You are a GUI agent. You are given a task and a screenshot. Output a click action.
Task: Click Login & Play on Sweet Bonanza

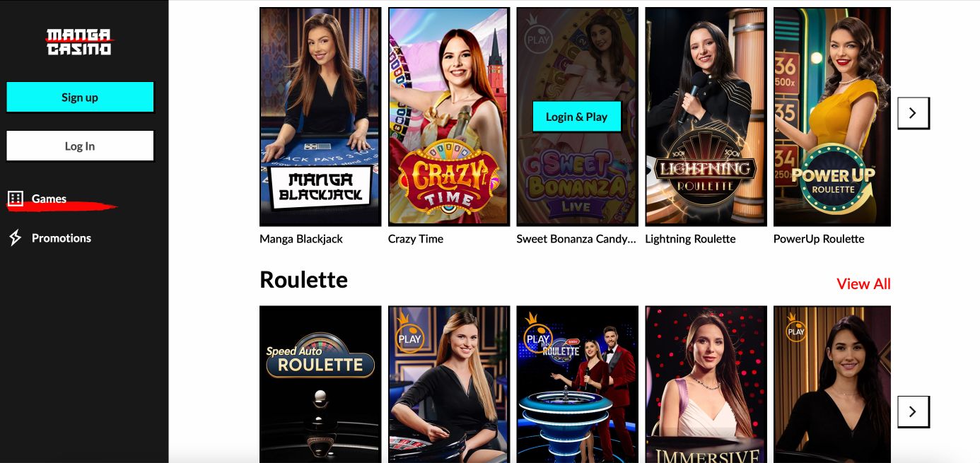pyautogui.click(x=576, y=117)
